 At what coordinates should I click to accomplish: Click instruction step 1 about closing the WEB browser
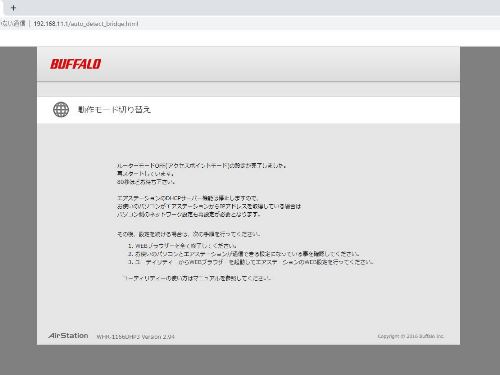pyautogui.click(x=183, y=246)
